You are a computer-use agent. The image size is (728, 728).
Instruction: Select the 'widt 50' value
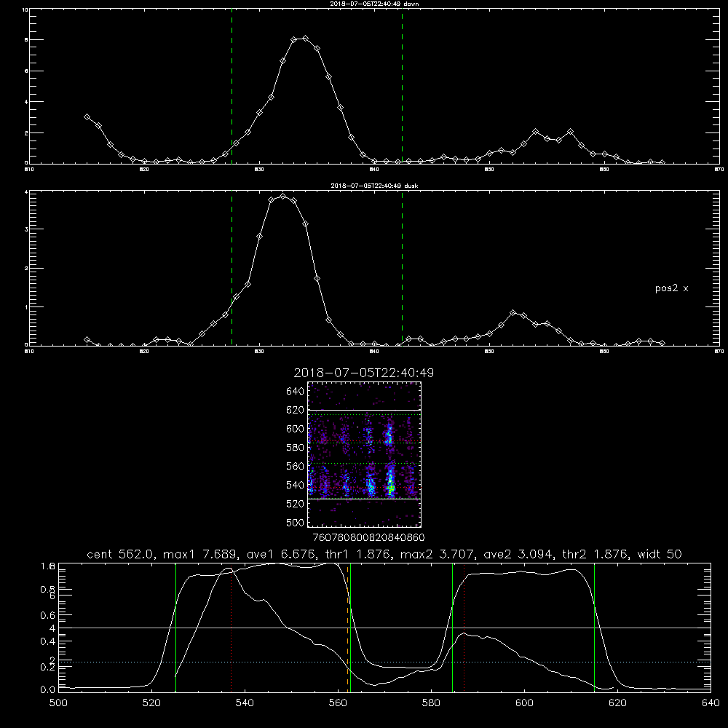[x=660, y=554]
